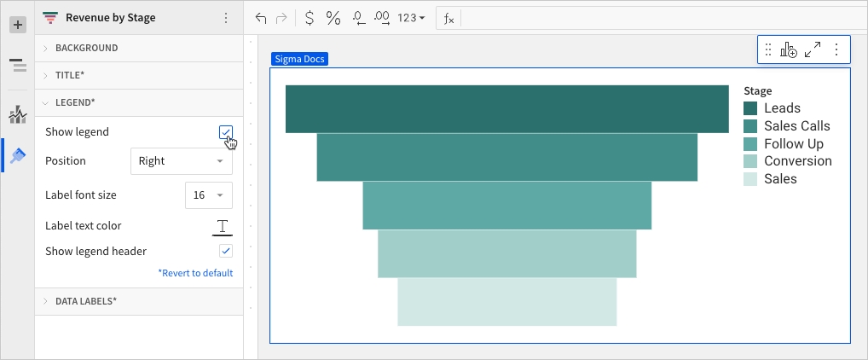Expand the BACKGROUND section
The image size is (868, 360).
(86, 48)
